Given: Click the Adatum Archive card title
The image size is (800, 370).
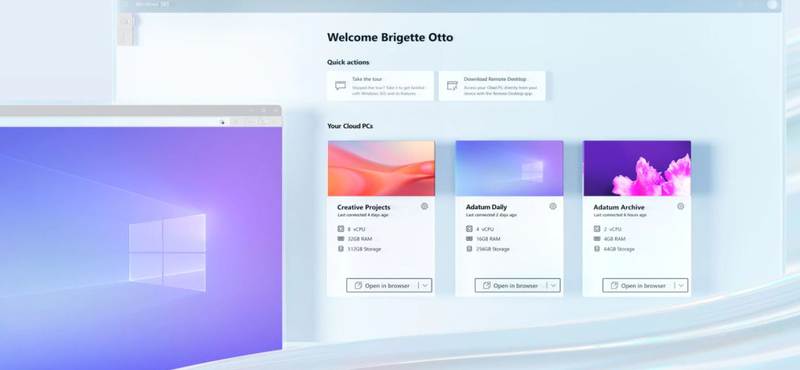Looking at the screenshot, I should click(619, 207).
